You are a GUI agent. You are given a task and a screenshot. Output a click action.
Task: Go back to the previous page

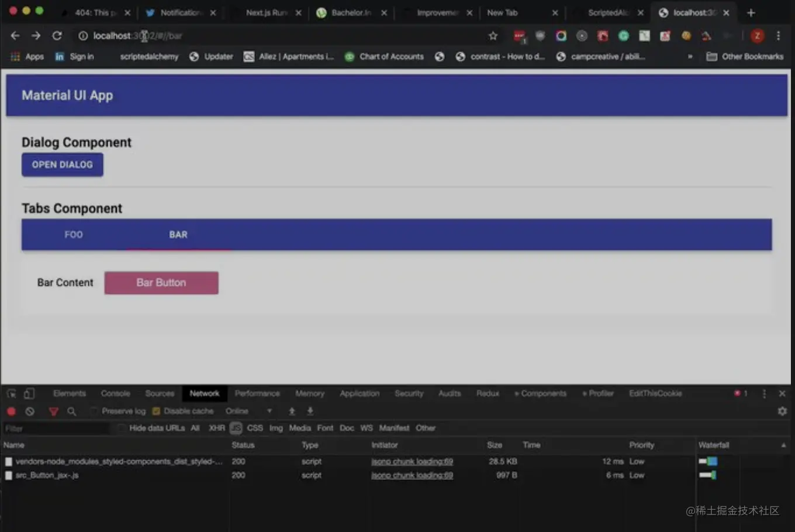click(15, 36)
